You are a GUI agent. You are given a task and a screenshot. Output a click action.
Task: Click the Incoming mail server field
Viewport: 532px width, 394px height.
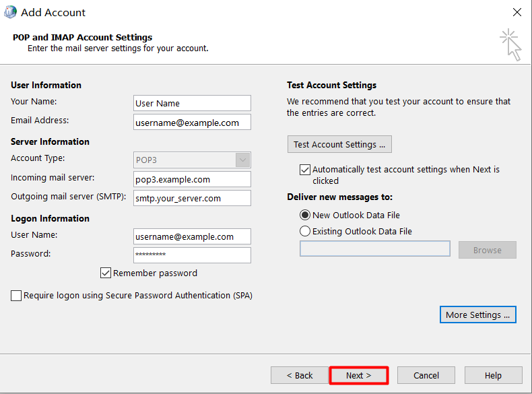(192, 179)
